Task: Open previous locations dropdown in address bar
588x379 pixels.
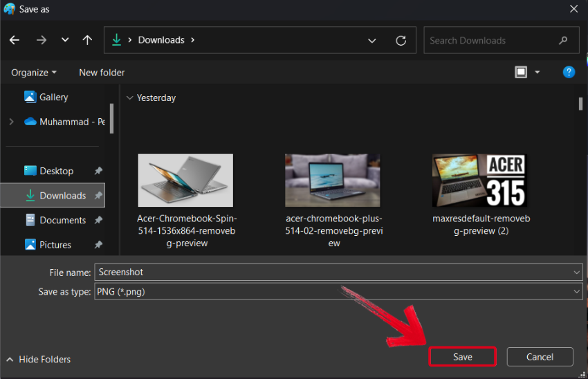Action: coord(371,41)
